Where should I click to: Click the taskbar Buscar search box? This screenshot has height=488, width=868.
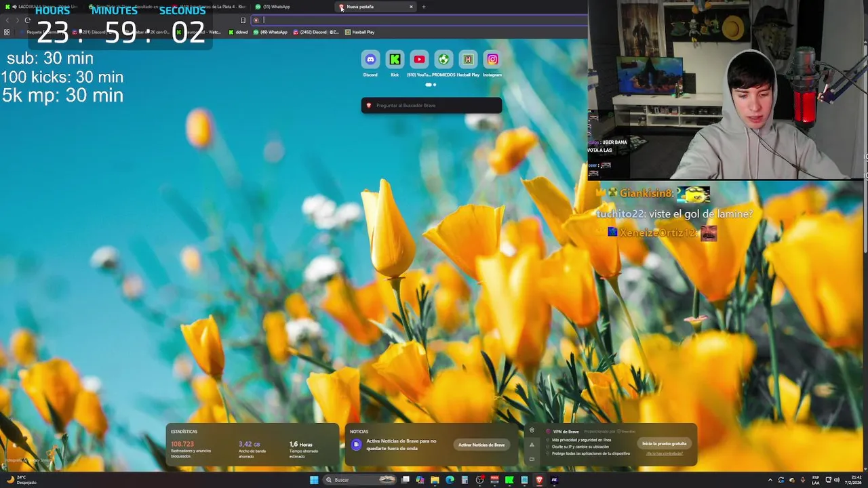[361, 480]
